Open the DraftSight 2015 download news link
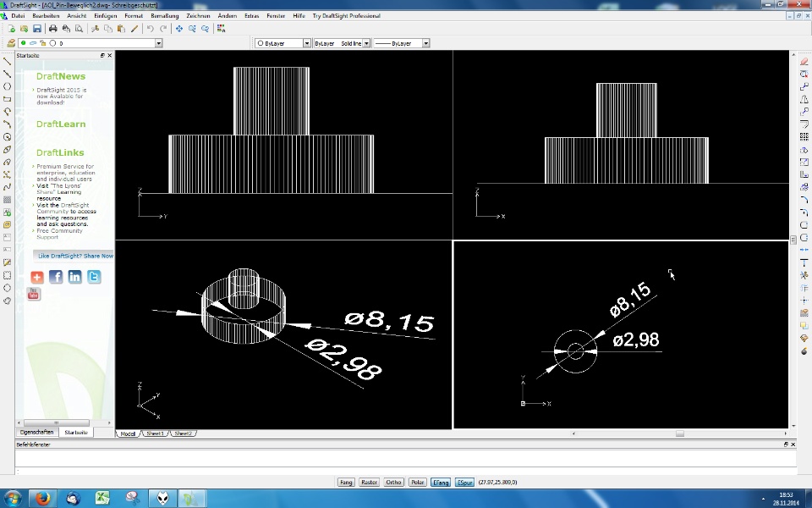The width and height of the screenshot is (812, 508). (62, 96)
